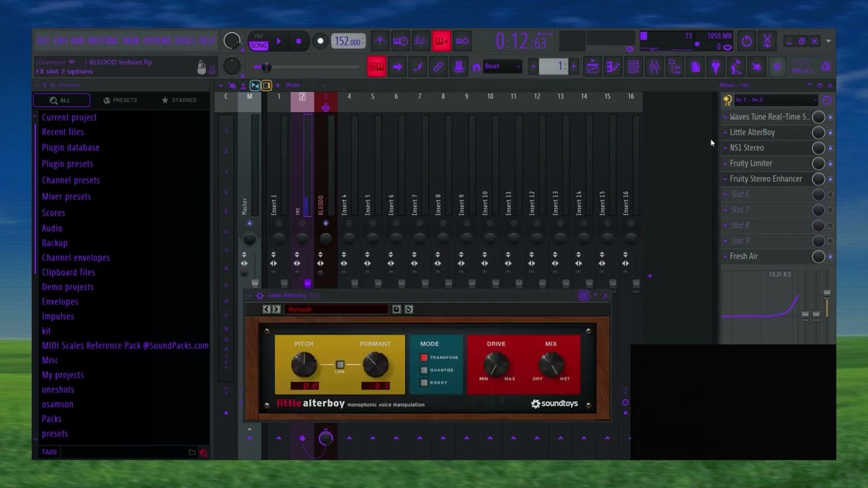This screenshot has width=868, height=488.
Task: Click the stamp tool icon in toolbar
Action: pyautogui.click(x=458, y=66)
